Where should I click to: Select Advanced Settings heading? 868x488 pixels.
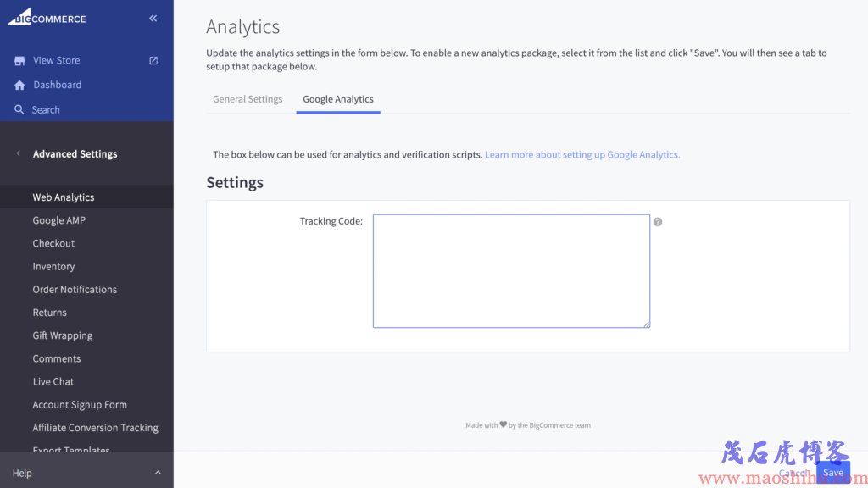click(x=75, y=154)
